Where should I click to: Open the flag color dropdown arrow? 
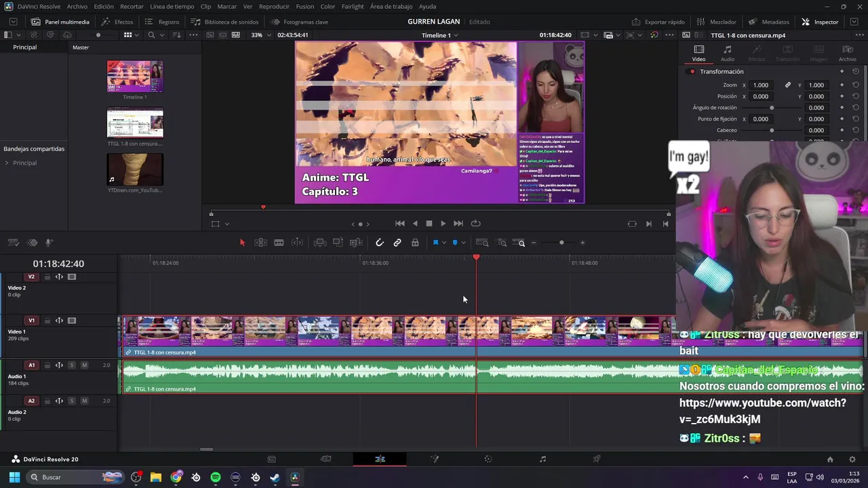pyautogui.click(x=443, y=243)
